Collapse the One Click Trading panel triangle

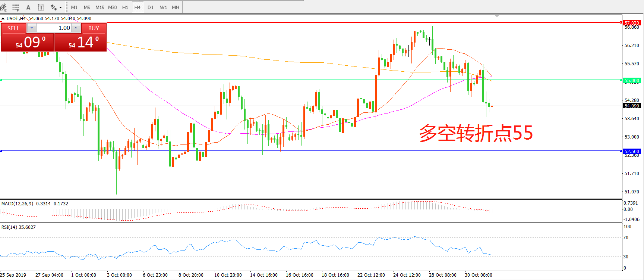click(3, 18)
